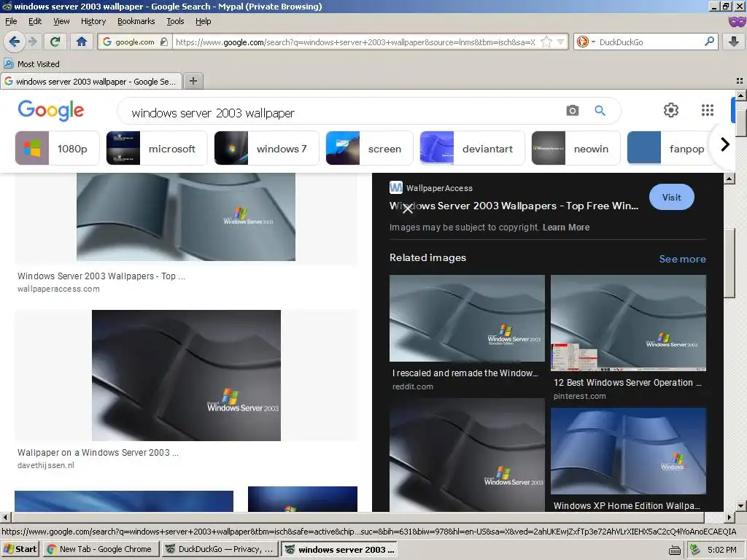
Task: Go back with the browser back arrow
Action: click(x=15, y=42)
